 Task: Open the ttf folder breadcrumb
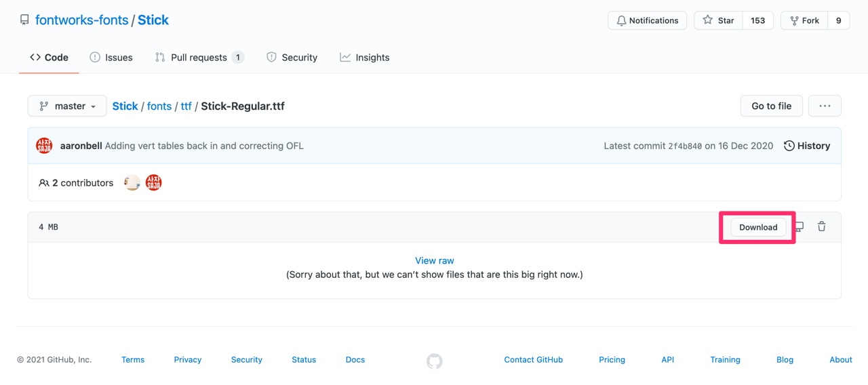click(x=186, y=106)
